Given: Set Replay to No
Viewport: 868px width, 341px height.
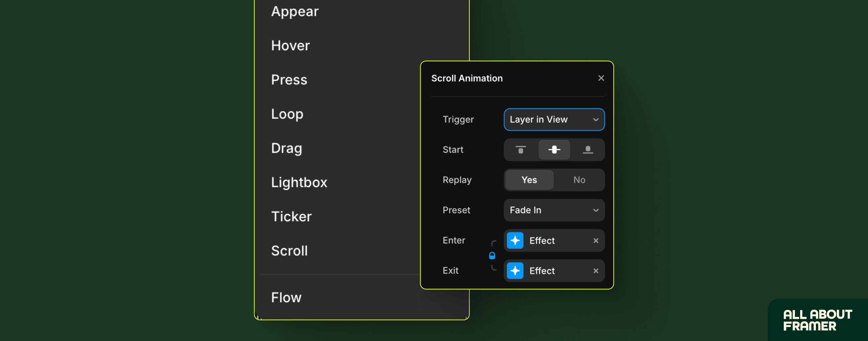Looking at the screenshot, I should 579,180.
